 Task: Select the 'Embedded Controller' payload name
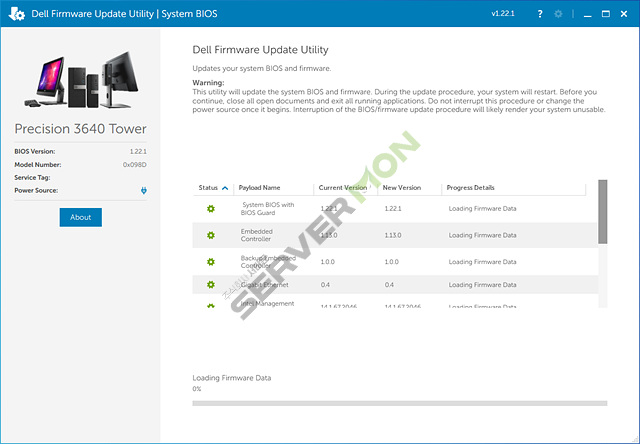click(256, 235)
